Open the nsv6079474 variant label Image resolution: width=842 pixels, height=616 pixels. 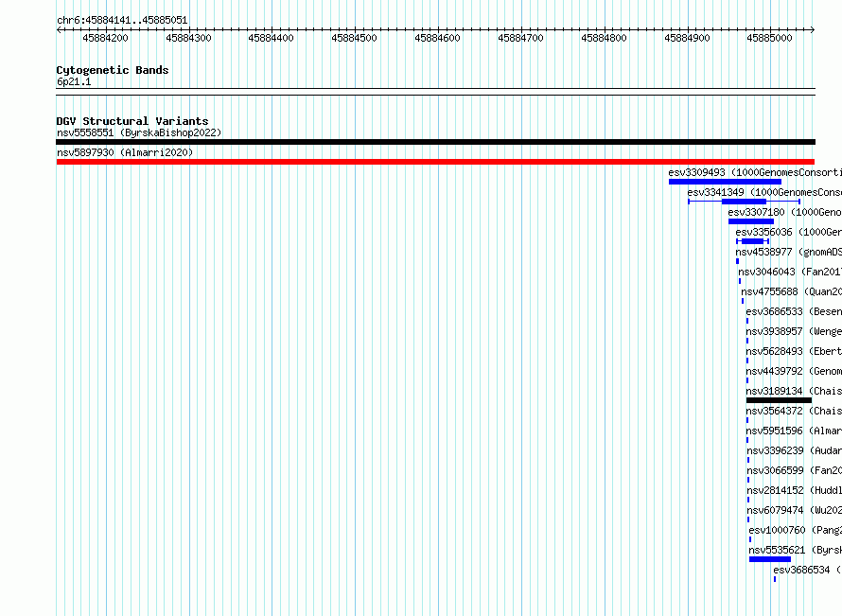click(x=794, y=510)
